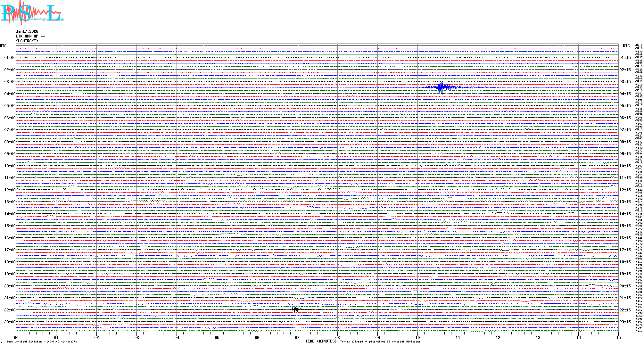
Task: Click the TIME (MINUTES) axis title
Action: [x=321, y=341]
